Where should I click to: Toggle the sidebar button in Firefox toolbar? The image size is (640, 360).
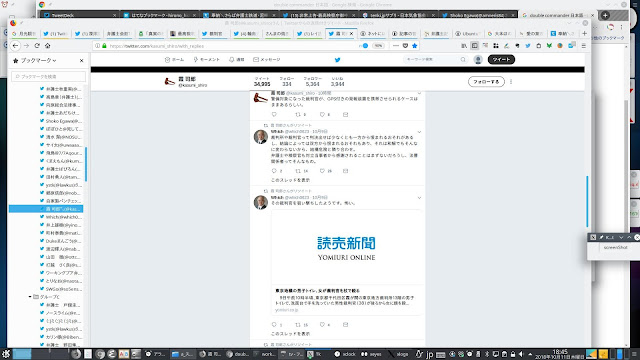point(474,46)
